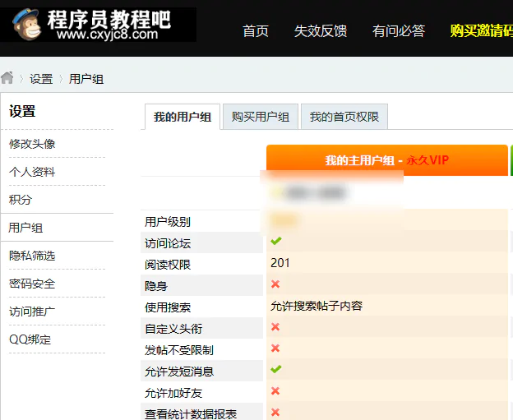Click the 用户级别 row label
Viewport: 513px width, 420px height.
pyautogui.click(x=168, y=222)
